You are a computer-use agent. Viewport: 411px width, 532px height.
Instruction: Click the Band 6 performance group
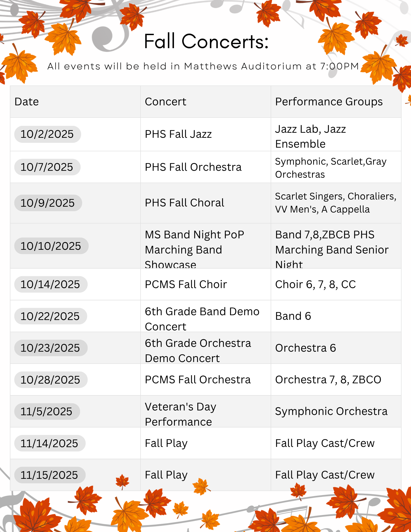pos(293,316)
